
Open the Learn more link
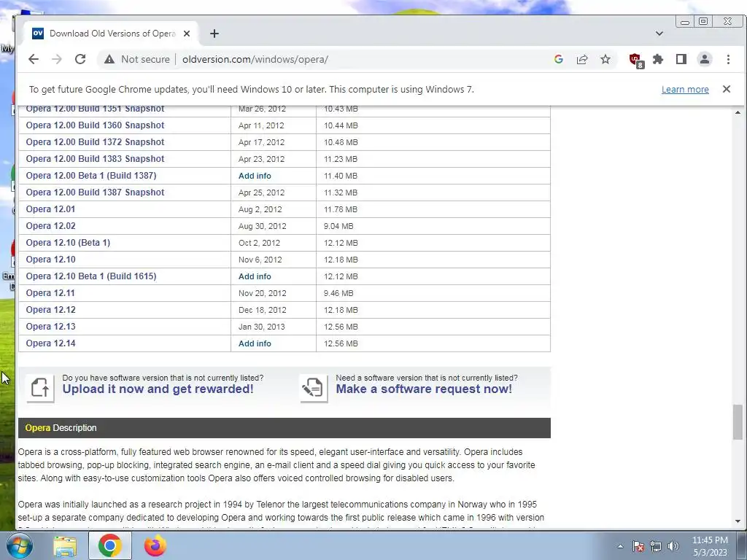pyautogui.click(x=685, y=90)
